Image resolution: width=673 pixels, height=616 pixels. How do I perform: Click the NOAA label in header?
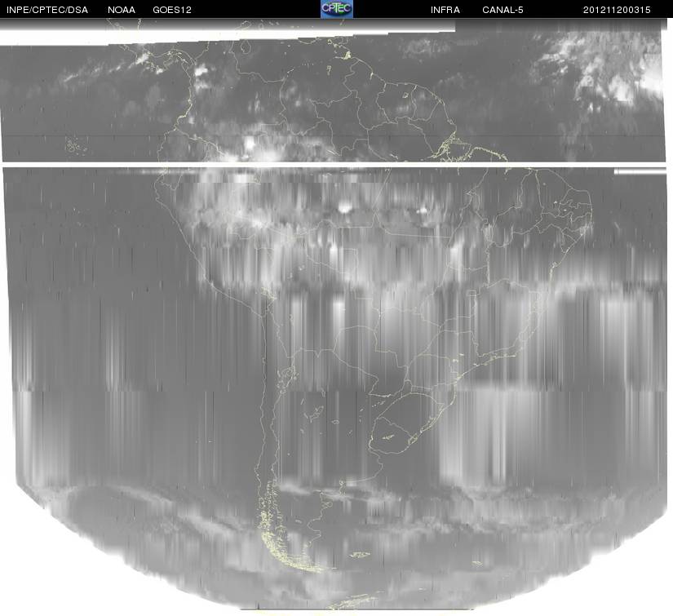122,10
